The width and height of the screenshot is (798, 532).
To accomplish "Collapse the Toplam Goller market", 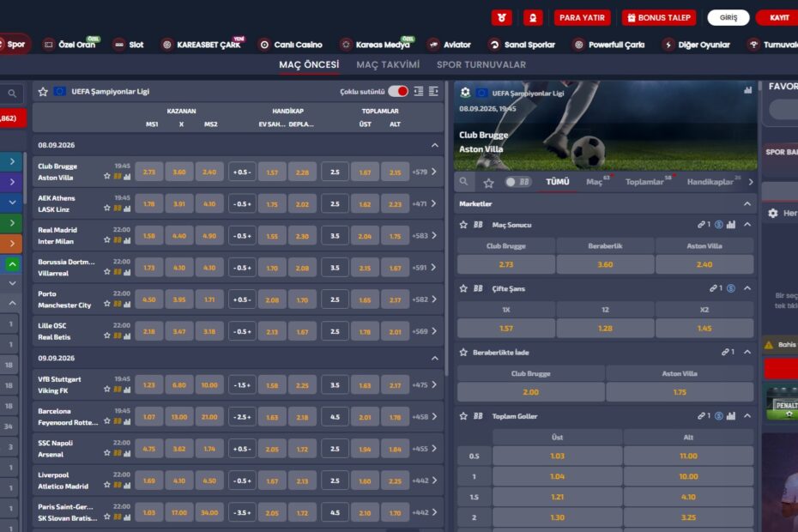I will coord(747,416).
